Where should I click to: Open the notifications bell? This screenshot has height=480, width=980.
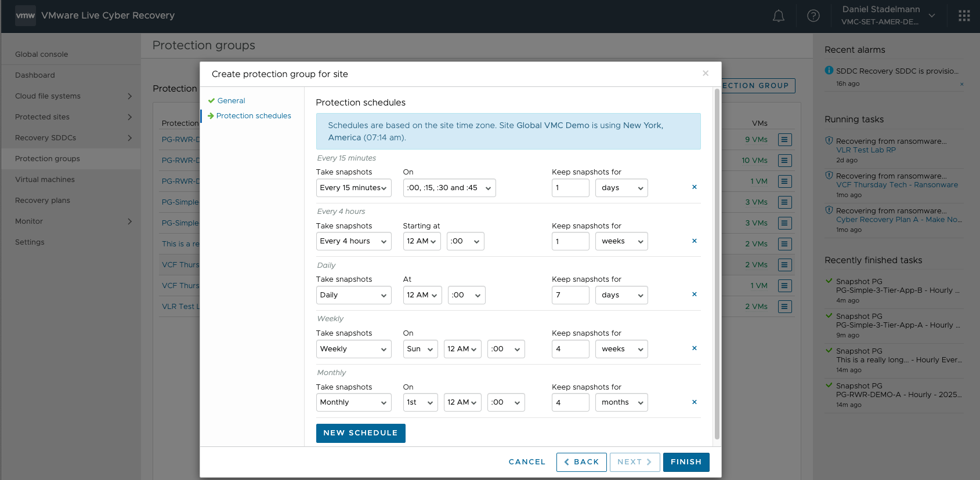point(779,16)
